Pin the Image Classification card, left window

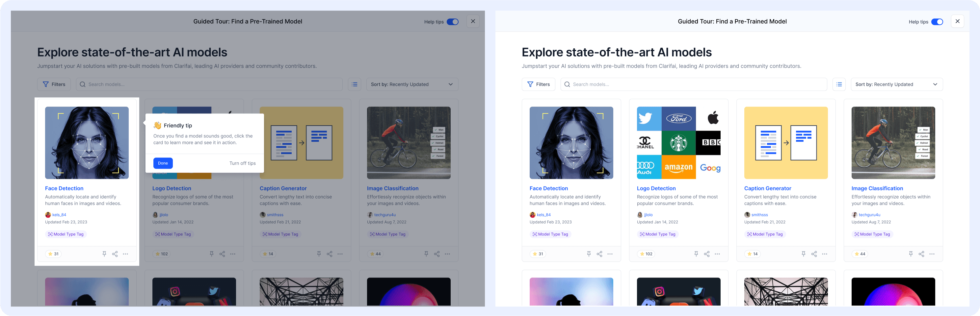[426, 254]
